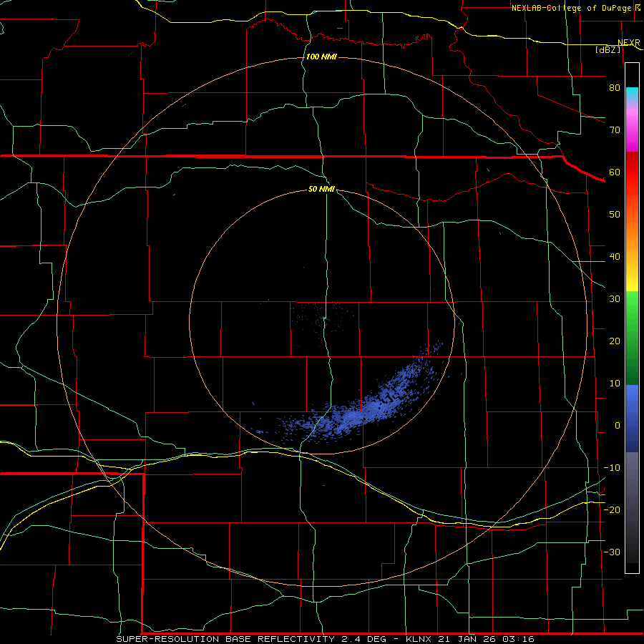Click the 21 JAN 26 03:16 timestamp

point(486,639)
